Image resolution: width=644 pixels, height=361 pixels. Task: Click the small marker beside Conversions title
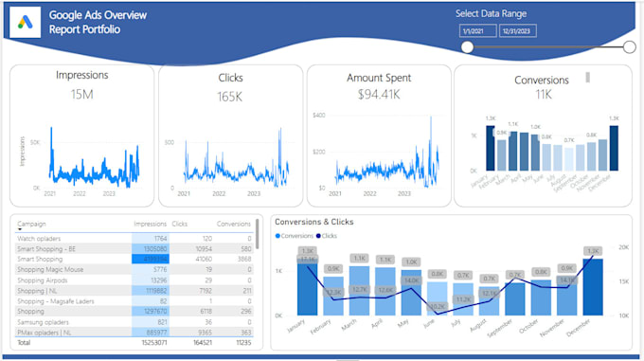click(588, 77)
